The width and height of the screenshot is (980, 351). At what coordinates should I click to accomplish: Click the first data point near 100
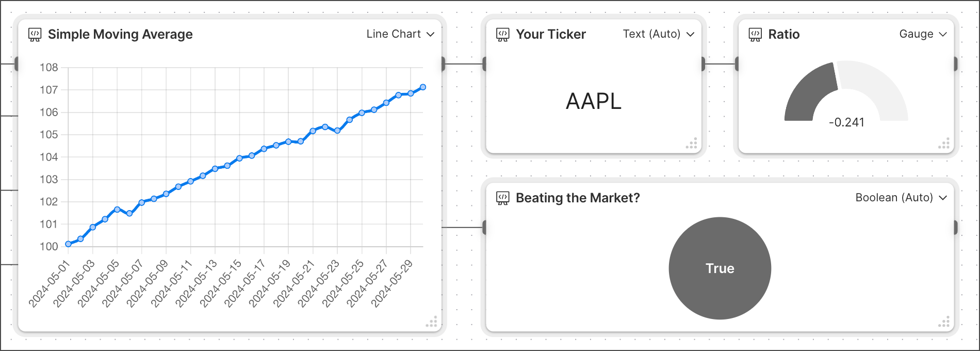(68, 244)
